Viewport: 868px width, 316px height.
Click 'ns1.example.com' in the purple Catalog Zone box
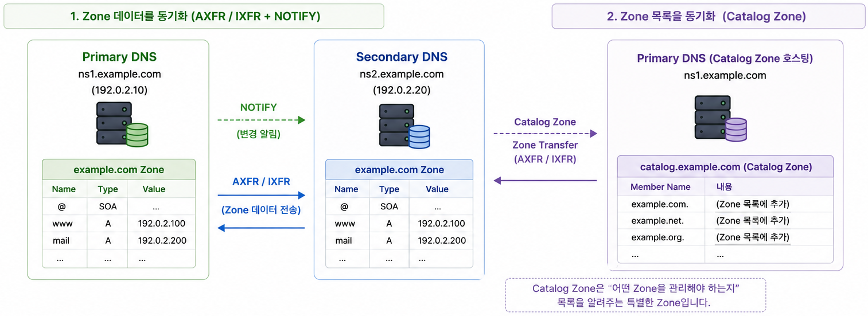(725, 75)
